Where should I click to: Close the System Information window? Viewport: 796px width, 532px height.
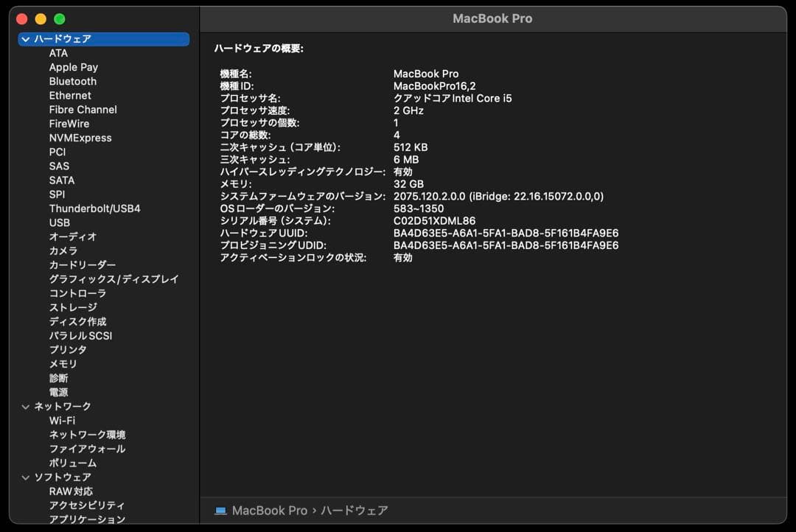point(22,19)
